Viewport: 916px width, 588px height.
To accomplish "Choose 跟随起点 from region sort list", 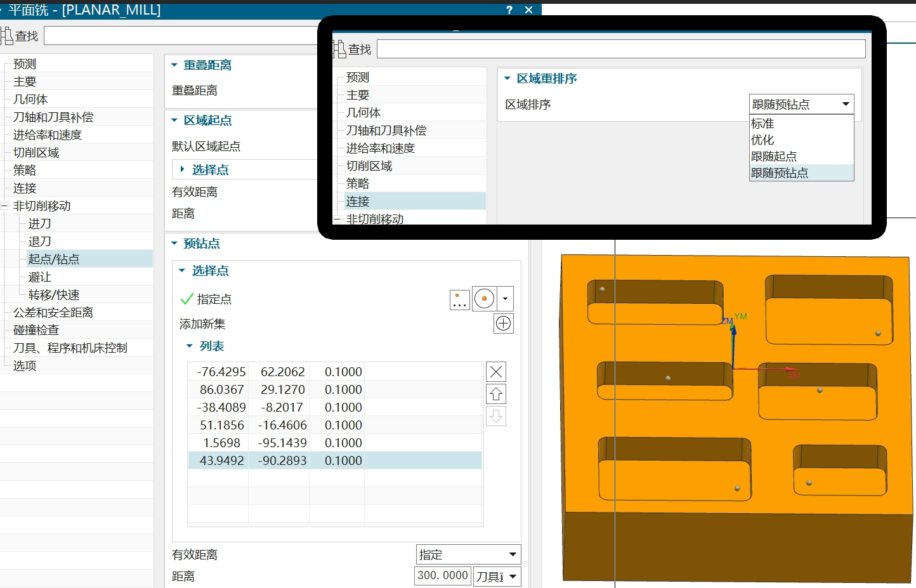I will click(802, 156).
